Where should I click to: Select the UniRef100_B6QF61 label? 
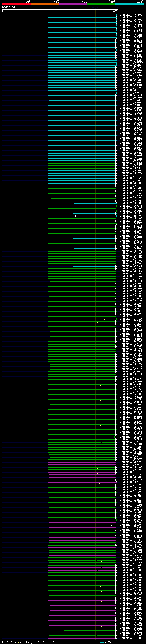coord(131,520)
